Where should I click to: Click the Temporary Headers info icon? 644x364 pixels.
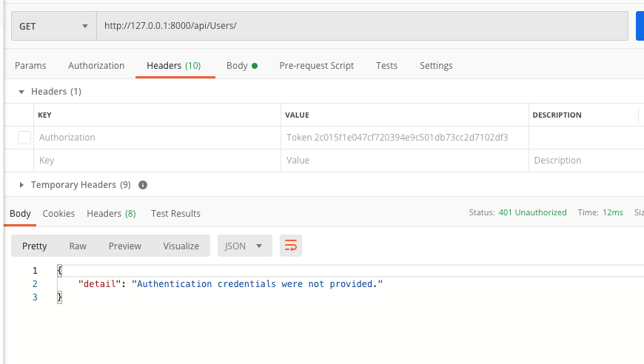tap(143, 185)
